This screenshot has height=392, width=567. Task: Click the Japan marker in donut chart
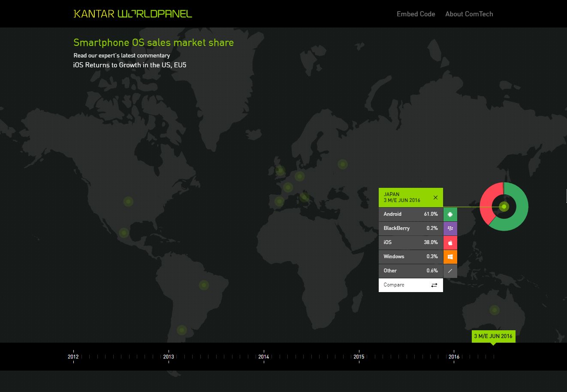click(504, 207)
